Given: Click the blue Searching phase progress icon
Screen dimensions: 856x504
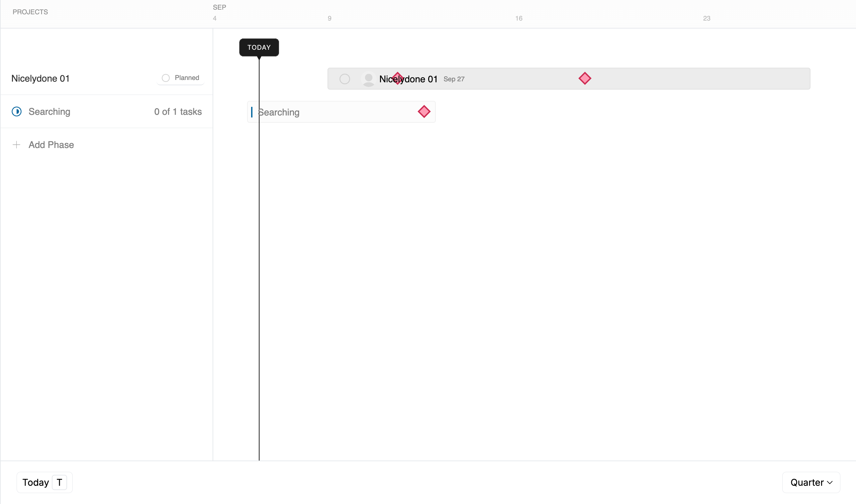Looking at the screenshot, I should (17, 111).
